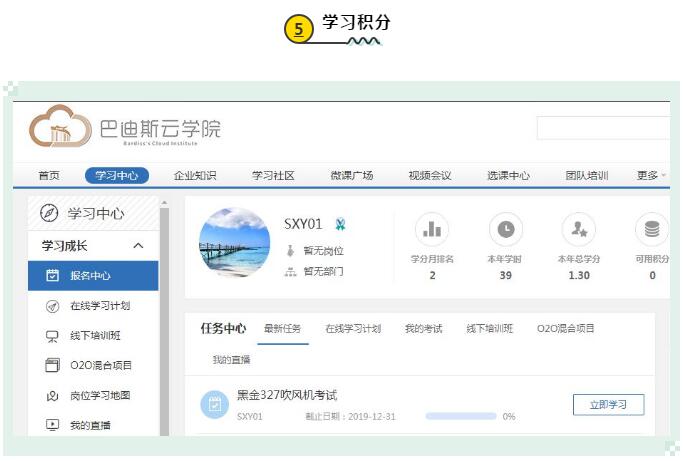Click the 可用积分 coins icon
The width and height of the screenshot is (683, 461).
point(652,229)
